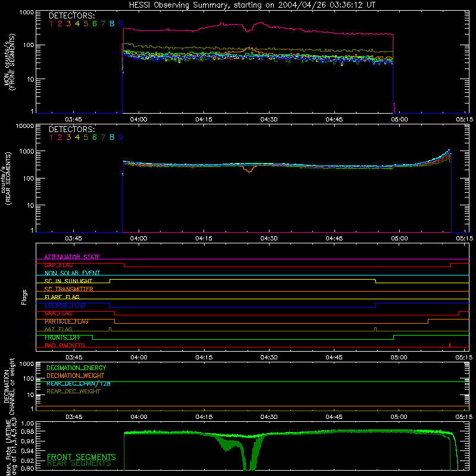Click the FRONT SEGMENTS livetime legend label
The height and width of the screenshot is (476, 476).
pos(82,457)
